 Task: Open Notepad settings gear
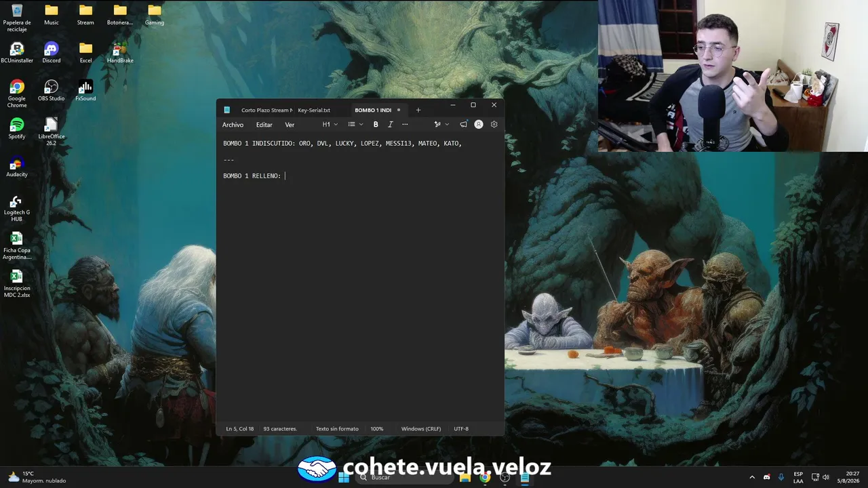(494, 125)
